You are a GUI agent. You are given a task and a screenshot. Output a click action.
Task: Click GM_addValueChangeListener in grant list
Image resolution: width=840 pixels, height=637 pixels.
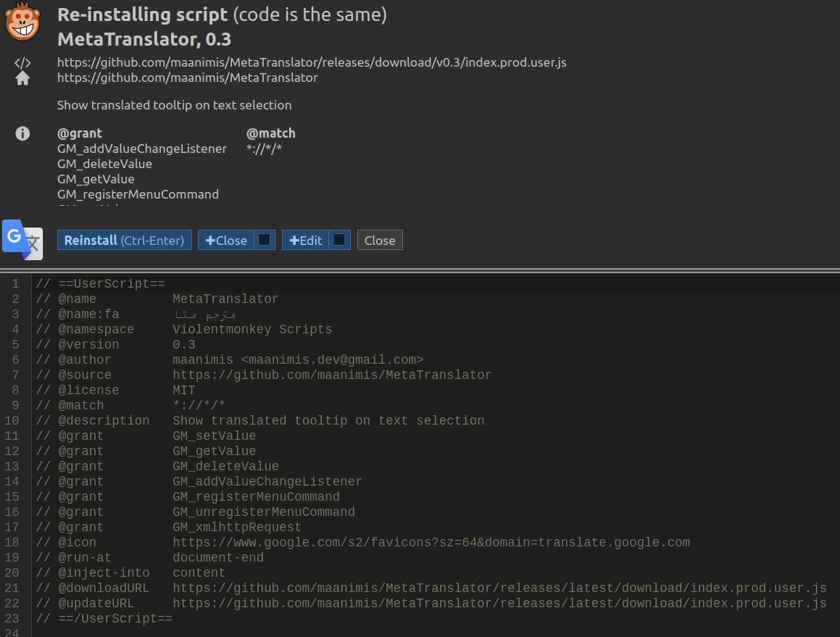(x=142, y=149)
